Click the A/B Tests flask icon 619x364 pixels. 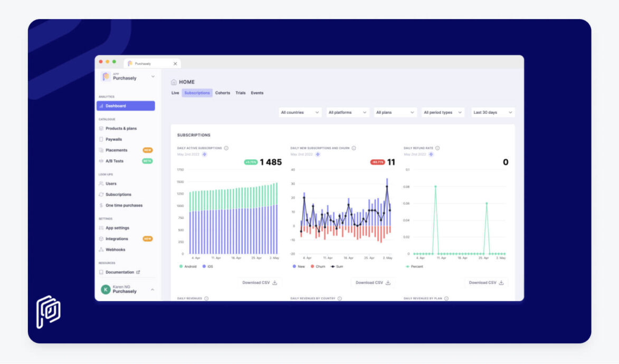pyautogui.click(x=101, y=161)
